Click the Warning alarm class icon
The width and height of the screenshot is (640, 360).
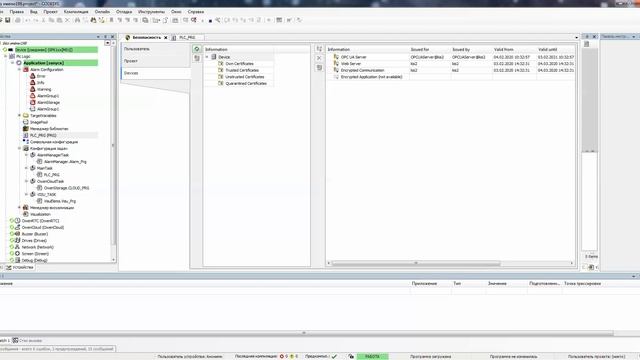(33, 89)
